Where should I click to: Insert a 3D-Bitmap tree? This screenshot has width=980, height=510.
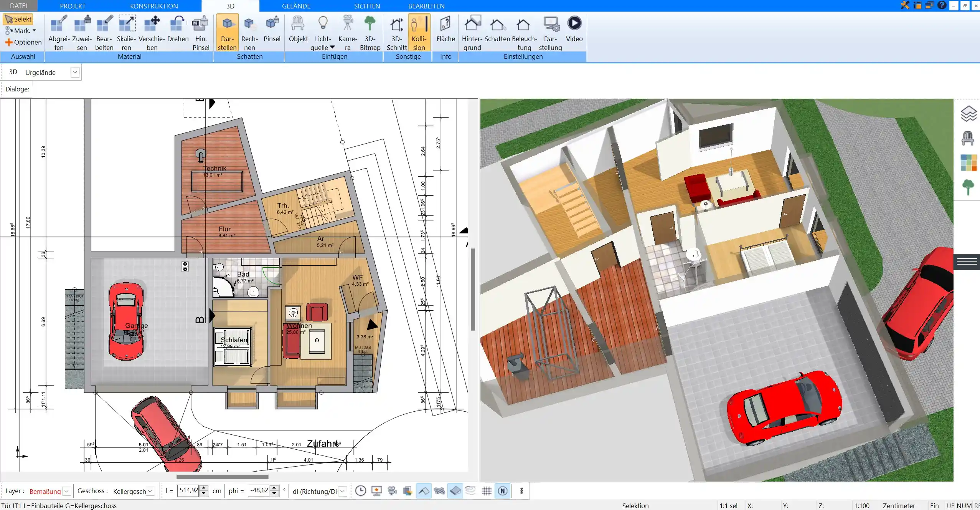coord(370,33)
